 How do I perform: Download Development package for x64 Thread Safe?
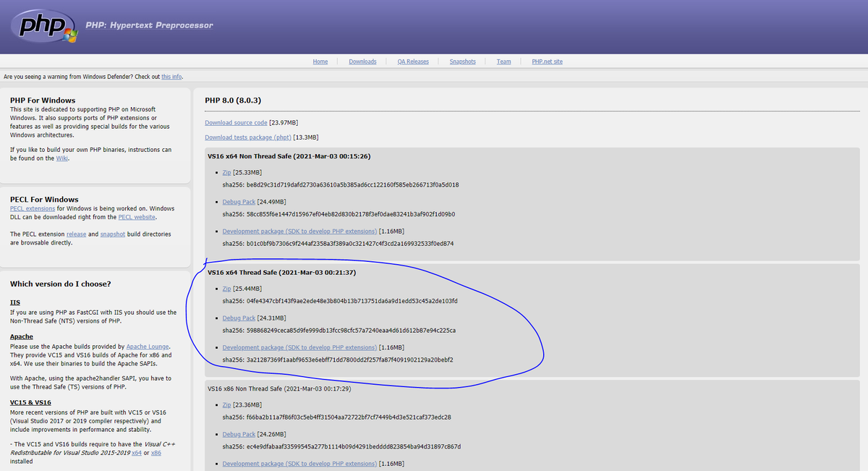[x=299, y=348]
